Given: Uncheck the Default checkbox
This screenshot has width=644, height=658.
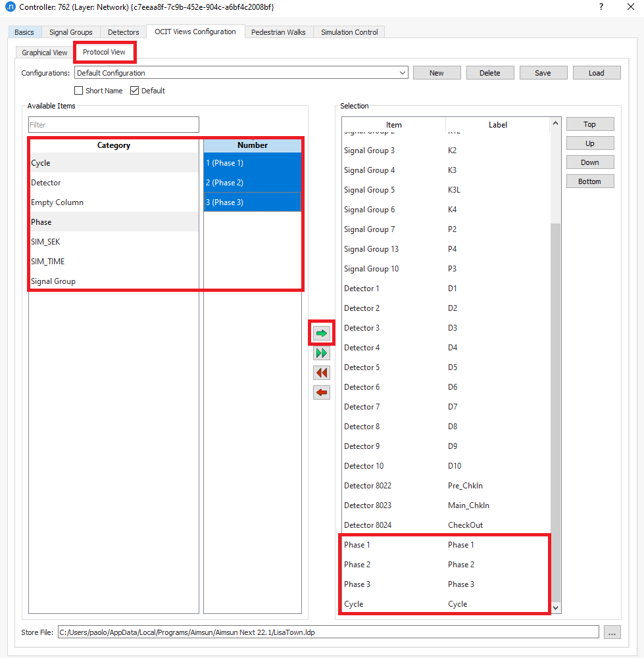Looking at the screenshot, I should tap(135, 91).
